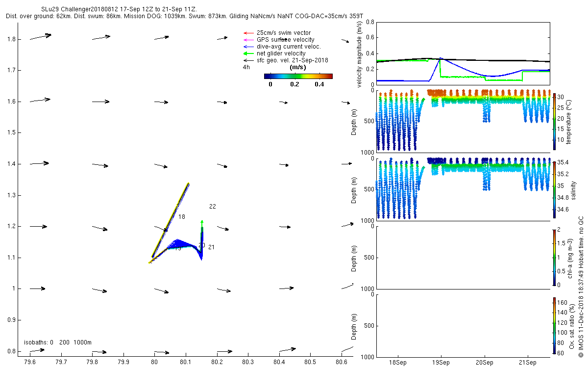Click the horizontal velocity colorbar in the map
Viewport: 588px width, 368px height.
pyautogui.click(x=298, y=76)
